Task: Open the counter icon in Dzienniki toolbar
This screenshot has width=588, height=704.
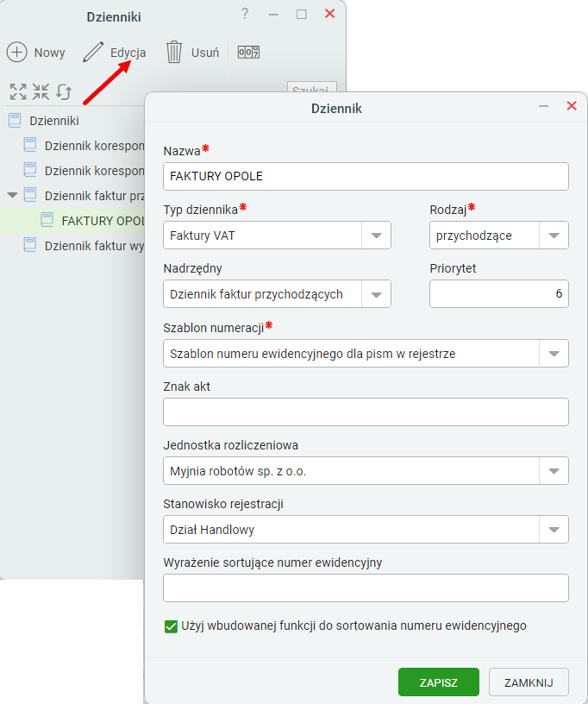Action: 248,52
